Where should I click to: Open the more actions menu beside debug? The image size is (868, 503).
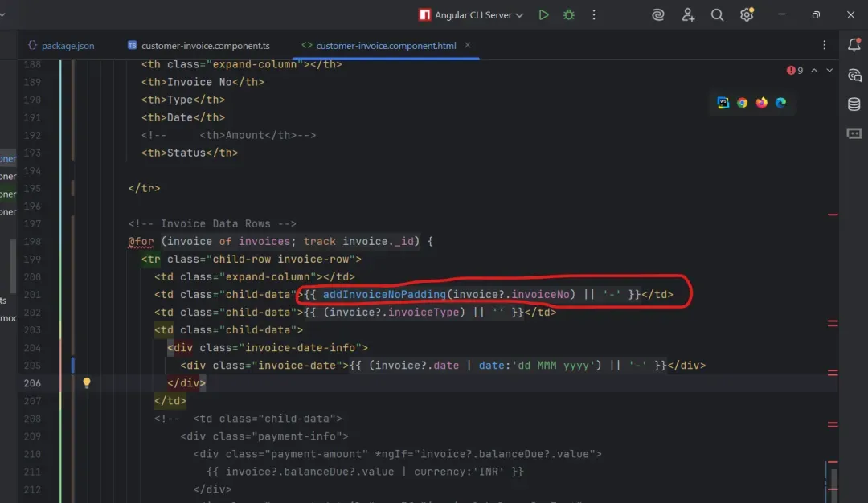594,14
